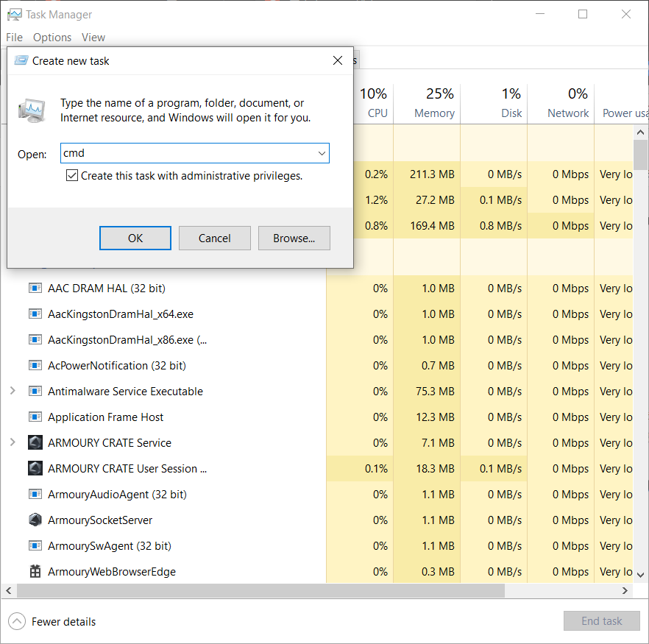Click the 211.3 MB memory value
This screenshot has width=649, height=644.
pos(432,174)
